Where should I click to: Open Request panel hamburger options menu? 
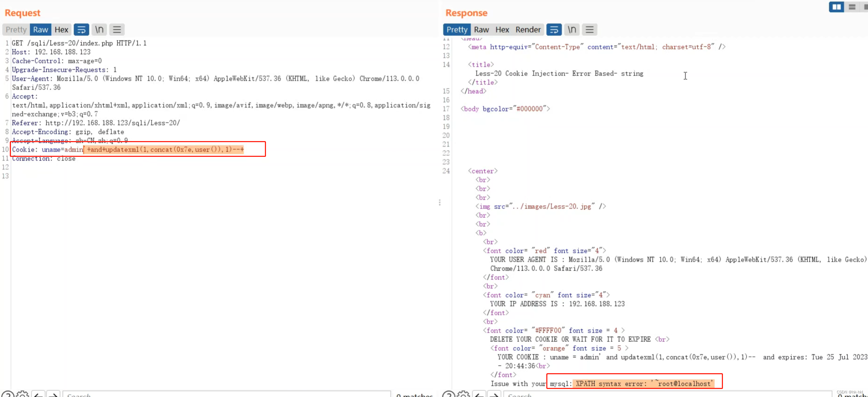tap(117, 30)
